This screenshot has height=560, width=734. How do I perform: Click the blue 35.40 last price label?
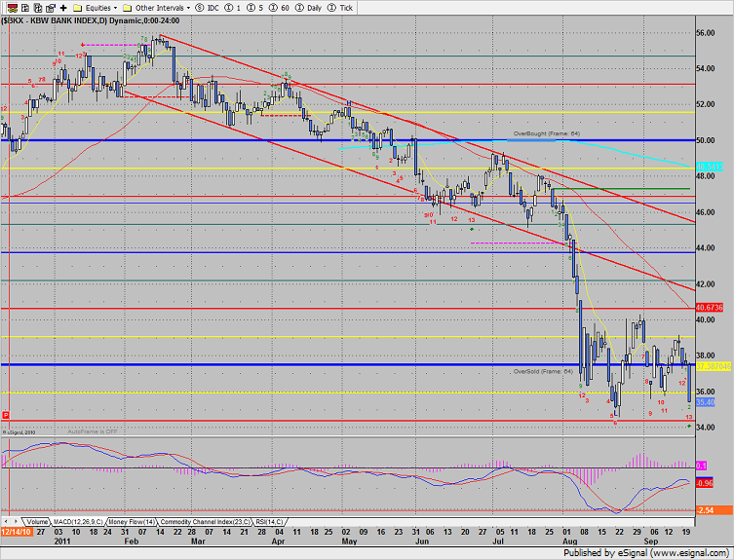point(706,402)
